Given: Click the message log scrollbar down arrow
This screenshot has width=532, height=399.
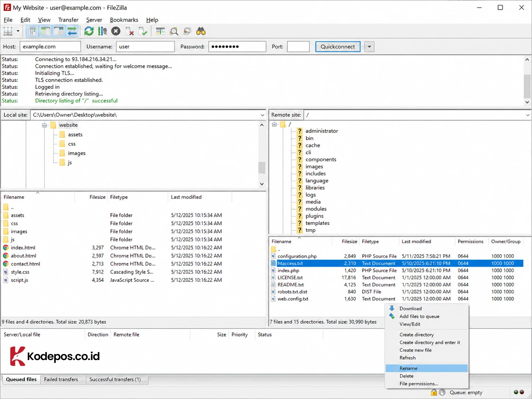Looking at the screenshot, I should click(x=527, y=102).
